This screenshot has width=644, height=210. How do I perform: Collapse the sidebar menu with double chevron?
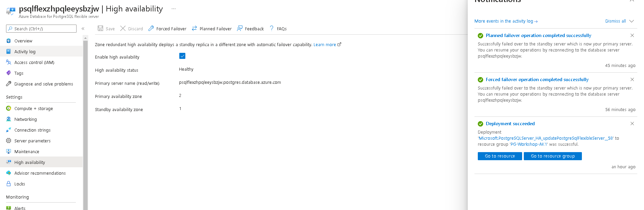pyautogui.click(x=83, y=29)
